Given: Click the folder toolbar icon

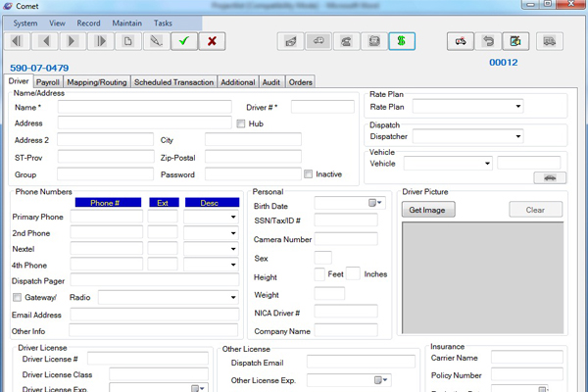Looking at the screenshot, I should pyautogui.click(x=291, y=41).
